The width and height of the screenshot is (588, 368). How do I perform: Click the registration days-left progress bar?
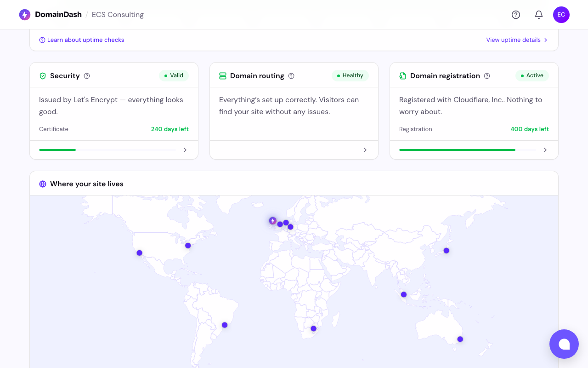[x=467, y=149]
